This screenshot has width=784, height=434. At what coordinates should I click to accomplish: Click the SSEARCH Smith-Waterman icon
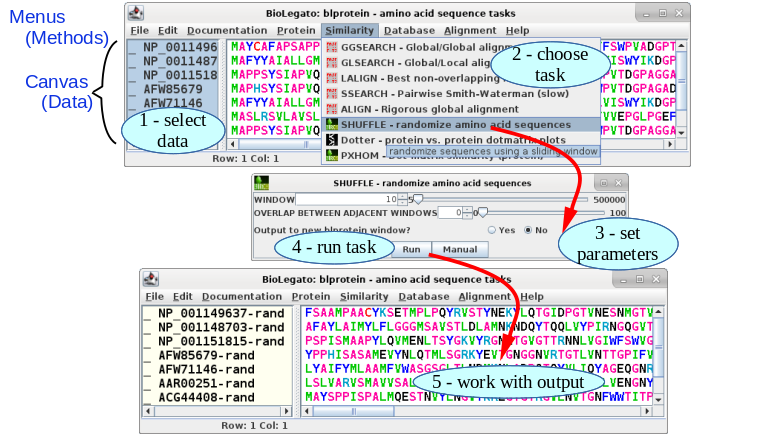333,93
